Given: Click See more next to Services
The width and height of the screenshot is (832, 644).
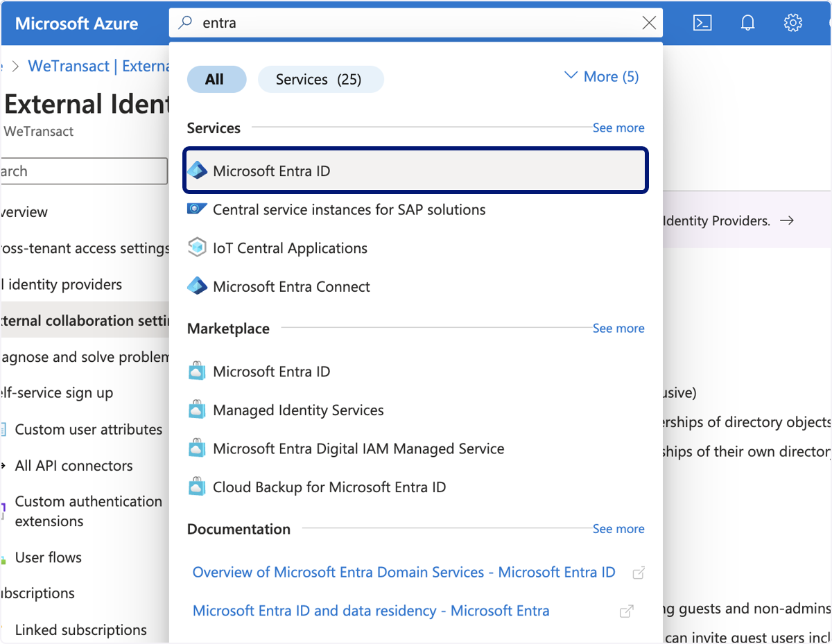Looking at the screenshot, I should pyautogui.click(x=618, y=128).
